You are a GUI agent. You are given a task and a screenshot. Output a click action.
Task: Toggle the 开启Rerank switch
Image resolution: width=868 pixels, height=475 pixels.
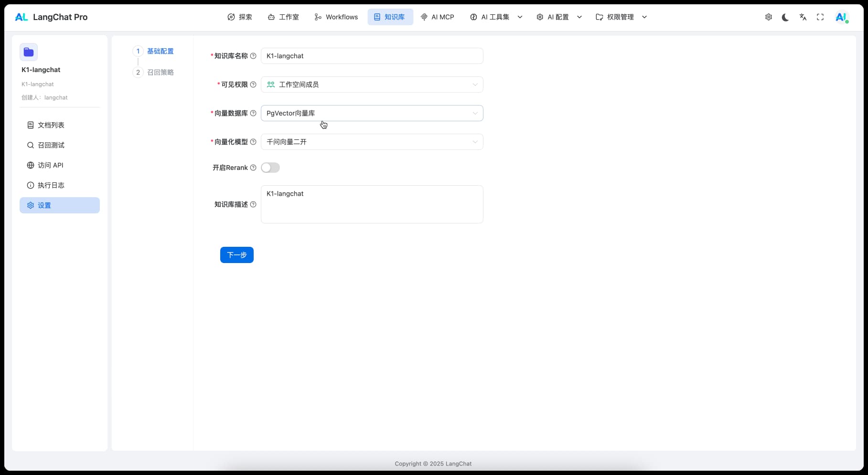click(270, 168)
